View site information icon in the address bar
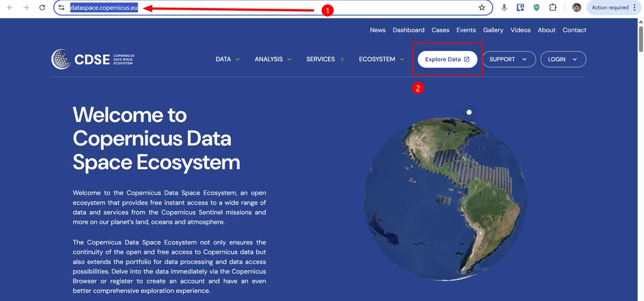 pyautogui.click(x=62, y=8)
